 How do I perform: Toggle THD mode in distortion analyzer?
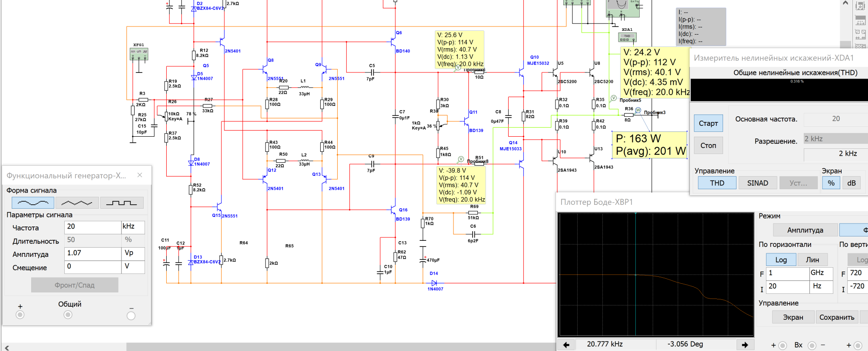[717, 183]
